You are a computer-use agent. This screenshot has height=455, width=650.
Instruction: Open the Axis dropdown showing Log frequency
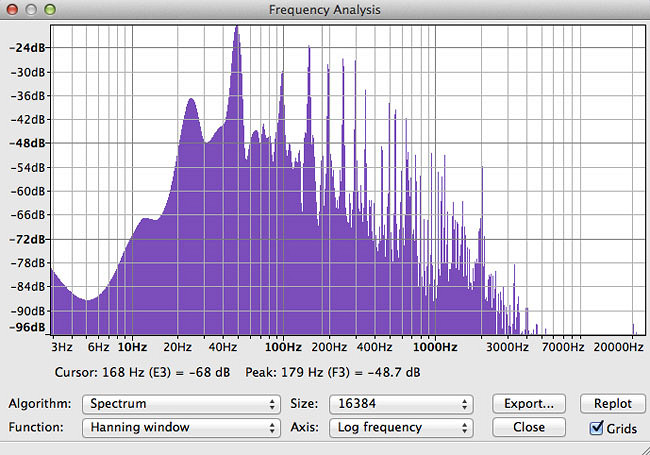401,427
